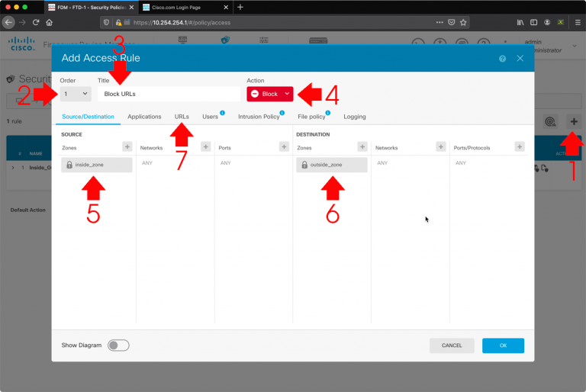Close the Cisco.com Login Page tab

226,8
